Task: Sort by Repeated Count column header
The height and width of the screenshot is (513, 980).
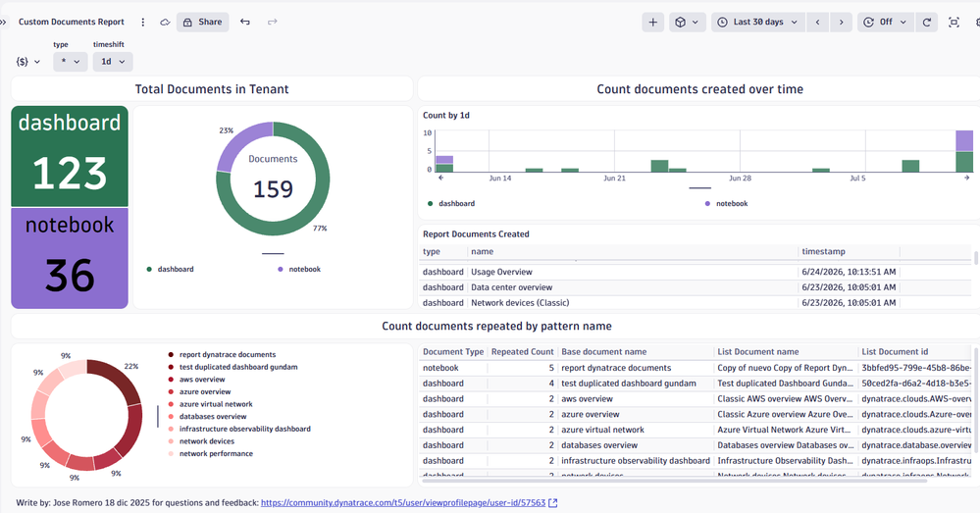Action: (x=523, y=352)
